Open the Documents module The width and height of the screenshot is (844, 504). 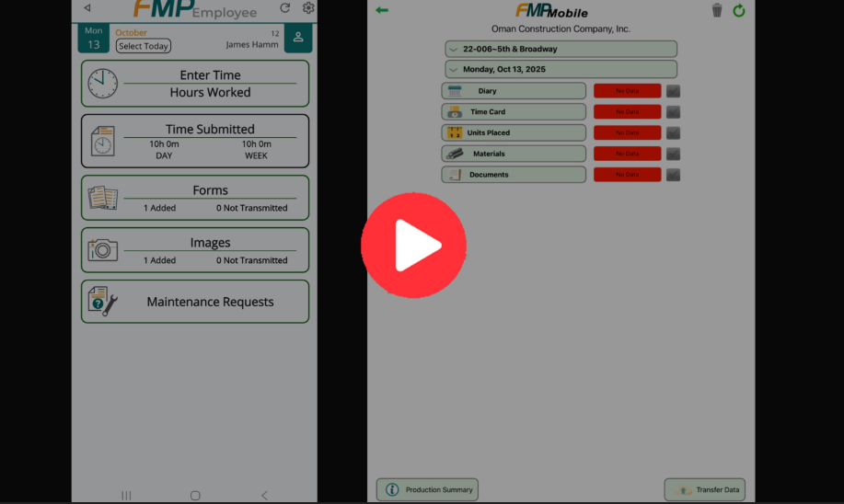point(514,175)
